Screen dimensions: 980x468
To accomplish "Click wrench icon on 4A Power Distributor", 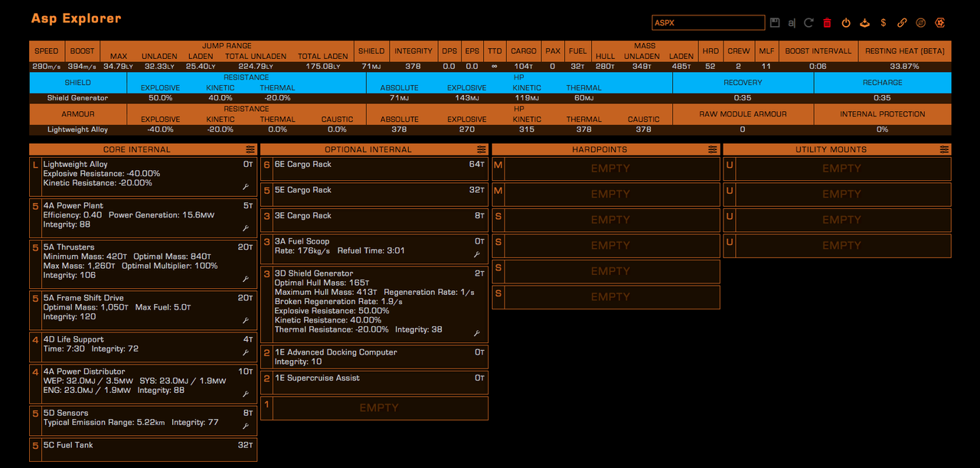I will (x=246, y=394).
